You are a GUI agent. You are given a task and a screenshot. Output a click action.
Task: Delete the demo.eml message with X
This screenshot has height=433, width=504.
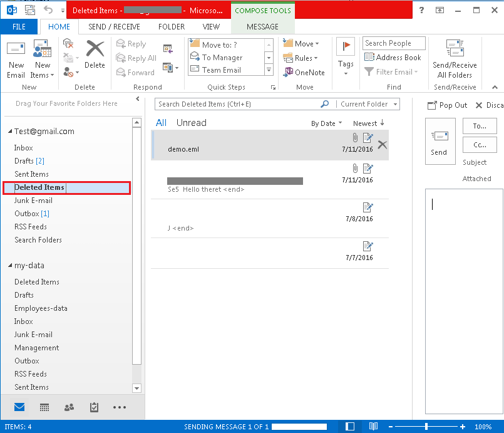pos(382,145)
